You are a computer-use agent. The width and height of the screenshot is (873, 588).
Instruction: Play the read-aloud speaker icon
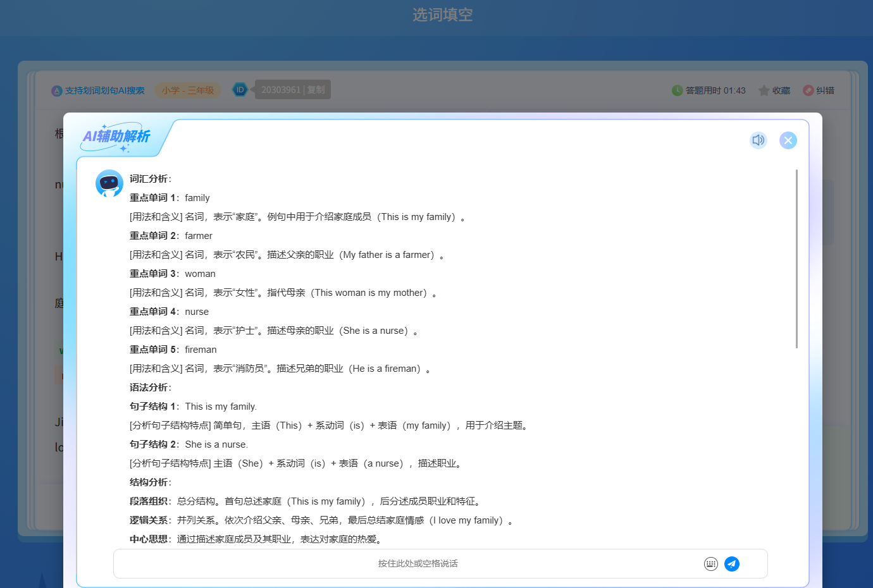tap(758, 140)
